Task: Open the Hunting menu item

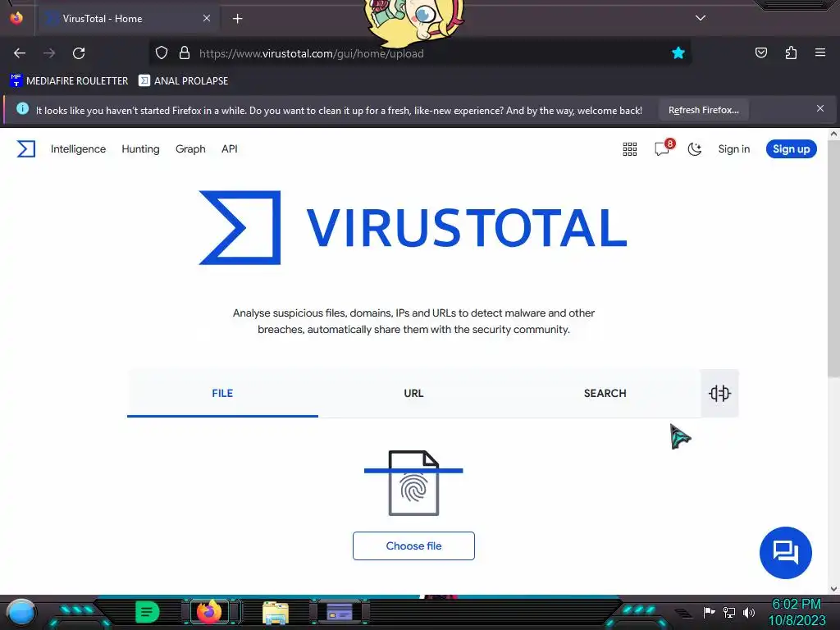Action: (x=140, y=149)
